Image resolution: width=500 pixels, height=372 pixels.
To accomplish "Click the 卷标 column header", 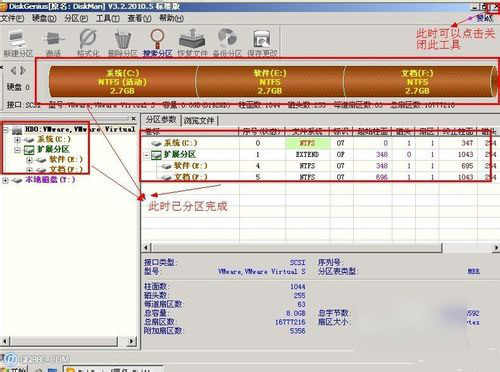I will coord(190,132).
